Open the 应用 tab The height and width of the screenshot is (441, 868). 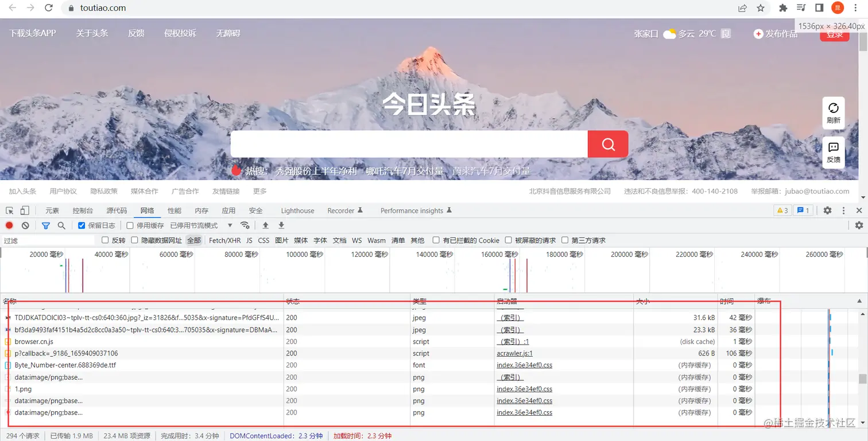tap(228, 210)
